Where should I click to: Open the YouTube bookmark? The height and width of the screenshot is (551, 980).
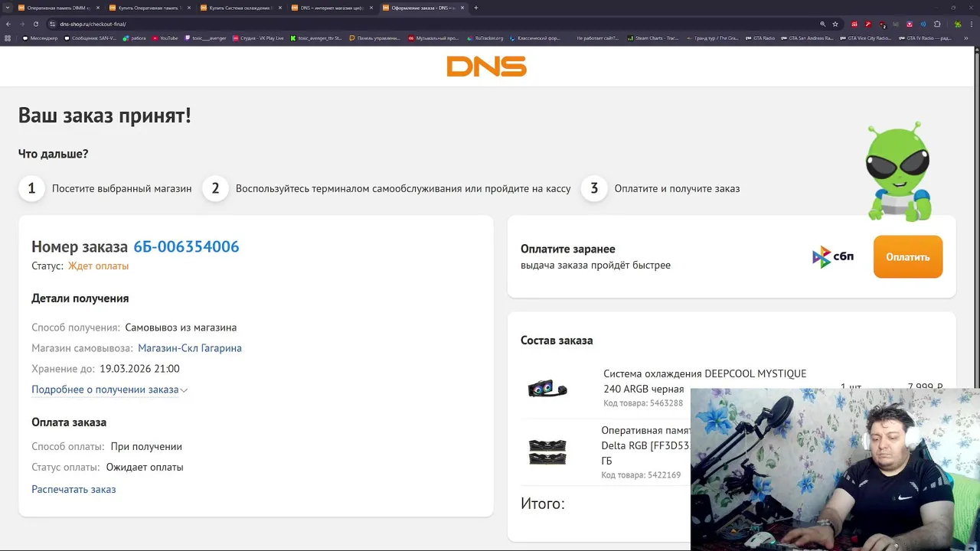point(165,37)
